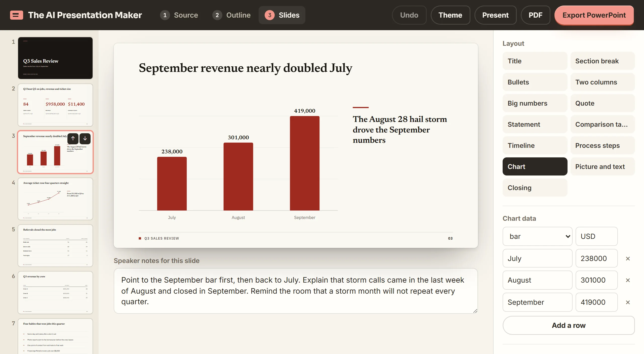Choose the Quote layout

click(x=602, y=103)
